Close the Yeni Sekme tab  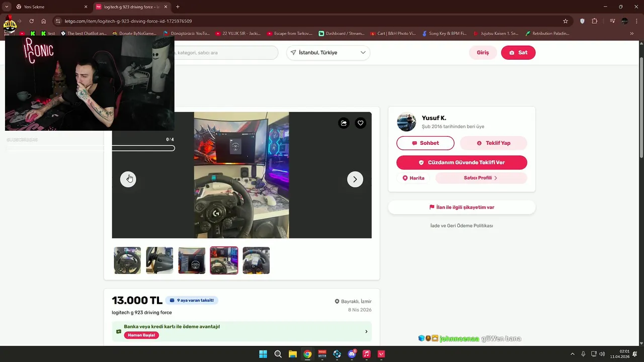click(x=86, y=7)
